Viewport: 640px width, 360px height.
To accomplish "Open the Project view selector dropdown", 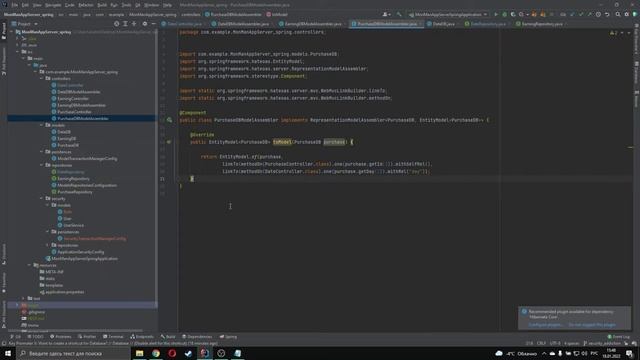I will point(24,24).
